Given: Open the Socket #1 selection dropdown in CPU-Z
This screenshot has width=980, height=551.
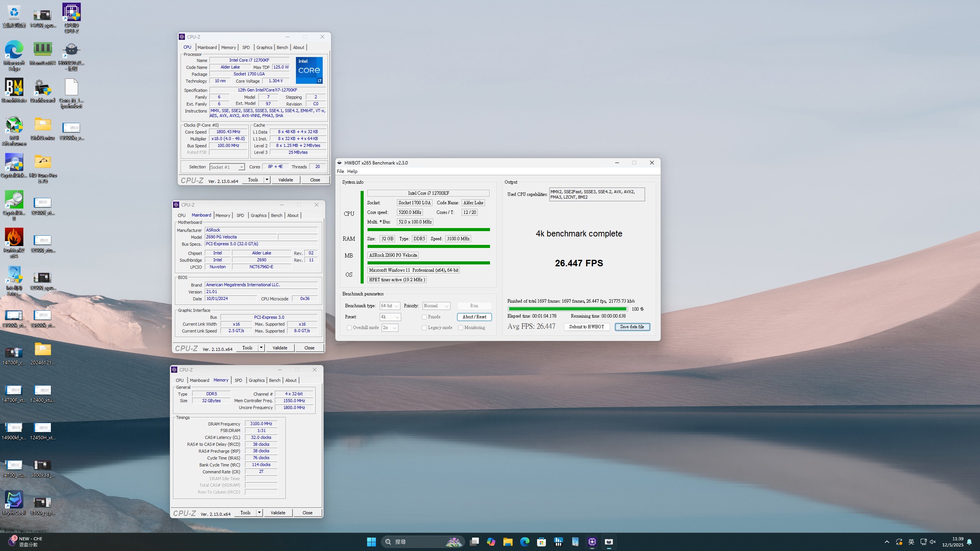Looking at the screenshot, I should (227, 167).
